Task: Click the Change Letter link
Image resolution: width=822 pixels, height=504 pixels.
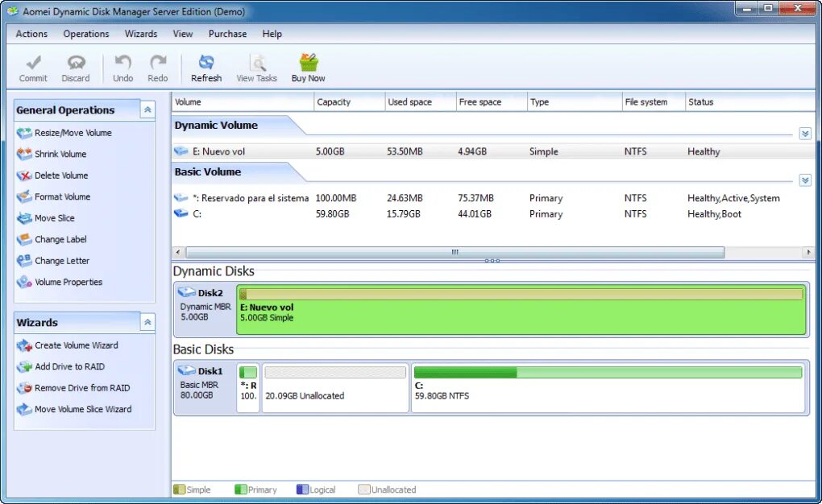Action: [62, 261]
